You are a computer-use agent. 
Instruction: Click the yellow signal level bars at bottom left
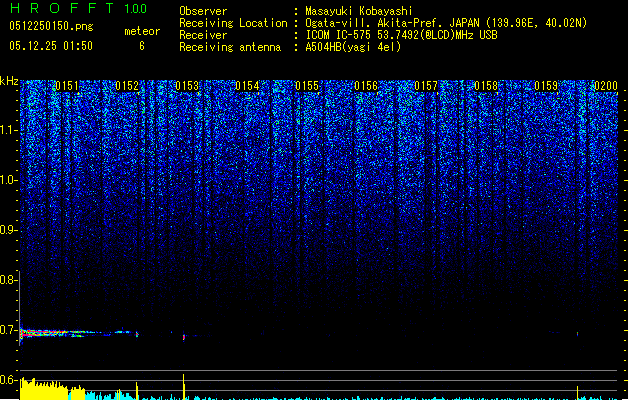[52, 388]
